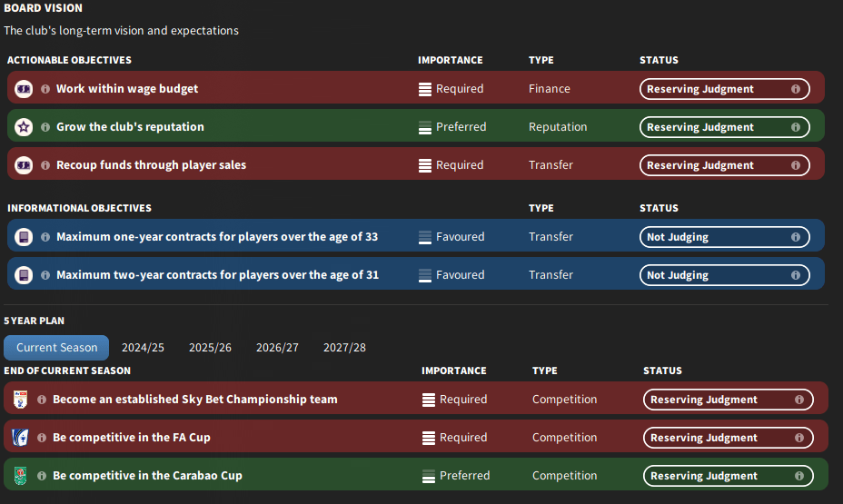The image size is (843, 504).
Task: Click the star icon beside Grow the club's reputation
Action: [24, 127]
